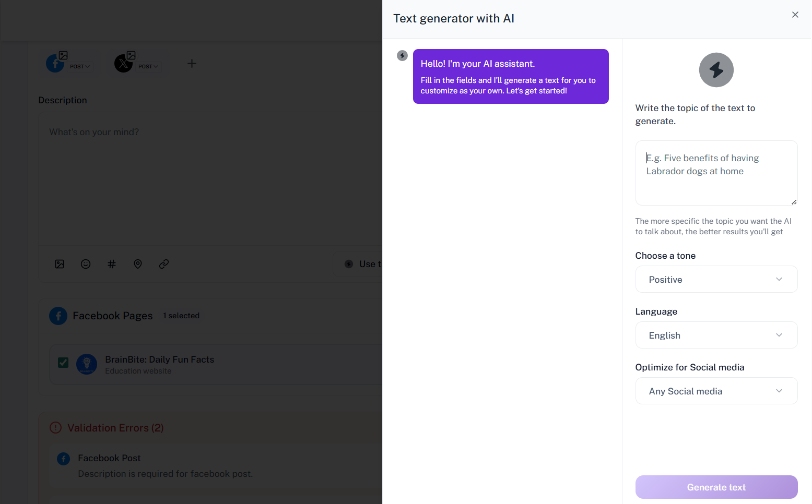The height and width of the screenshot is (504, 812).
Task: Open the POST type dropdown for Facebook
Action: point(79,66)
